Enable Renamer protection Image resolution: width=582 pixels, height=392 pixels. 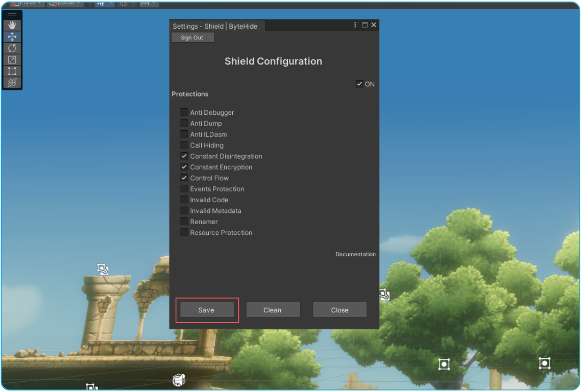coord(184,222)
